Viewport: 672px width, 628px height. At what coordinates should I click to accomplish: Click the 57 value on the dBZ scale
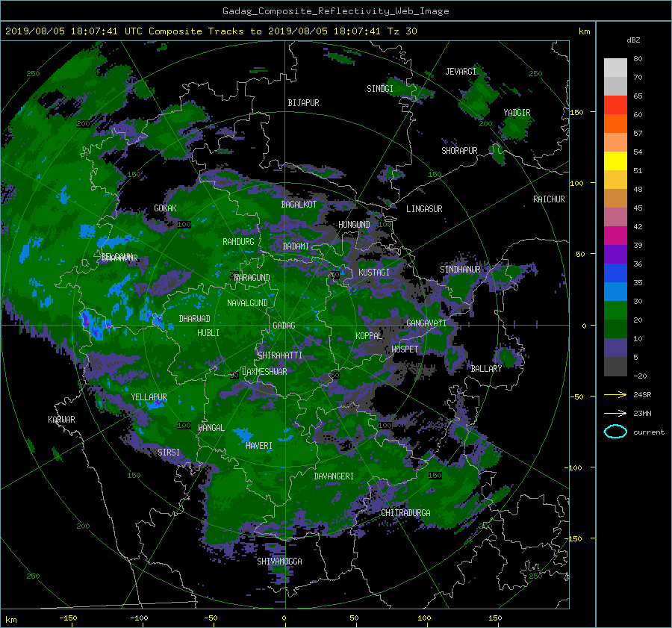coord(638,134)
